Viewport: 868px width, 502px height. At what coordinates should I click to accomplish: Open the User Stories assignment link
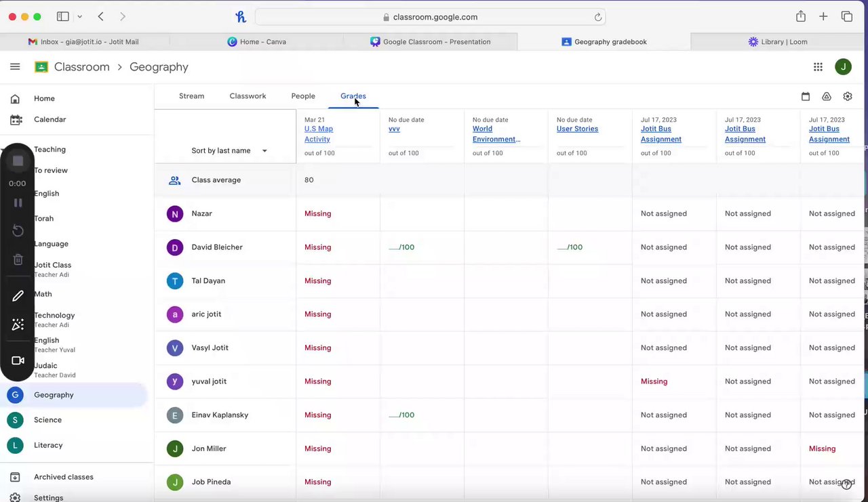[x=577, y=129]
